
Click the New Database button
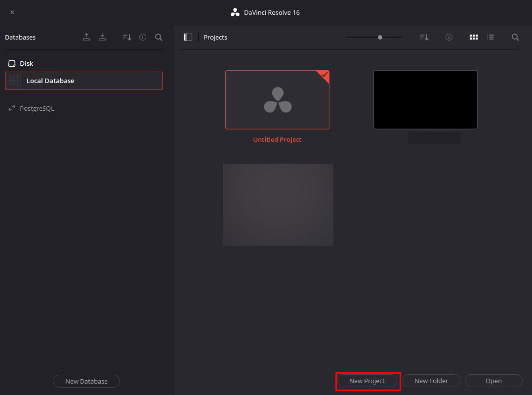(86, 381)
